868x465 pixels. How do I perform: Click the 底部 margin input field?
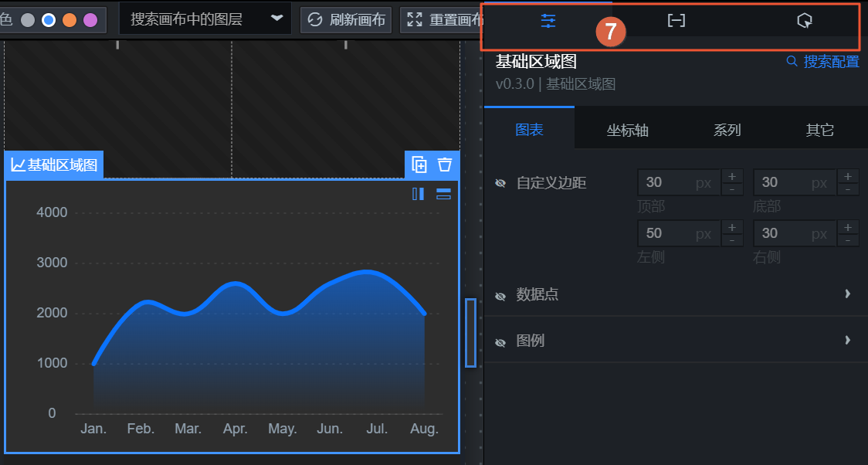[795, 182]
